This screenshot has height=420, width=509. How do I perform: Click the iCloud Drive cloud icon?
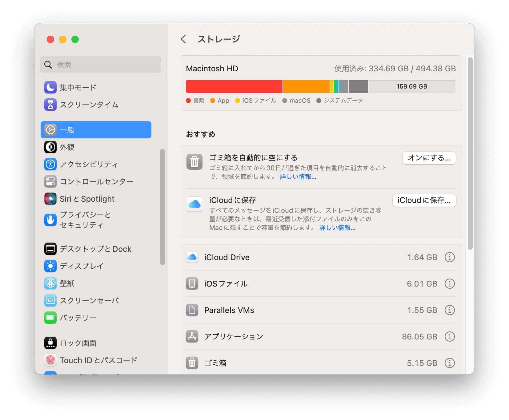(192, 257)
